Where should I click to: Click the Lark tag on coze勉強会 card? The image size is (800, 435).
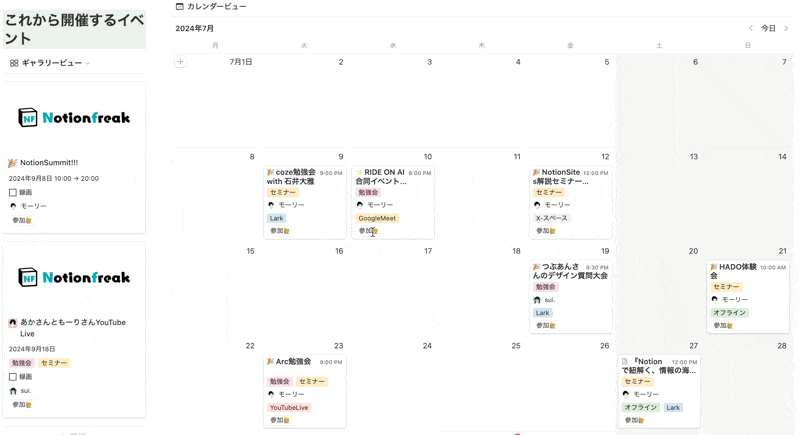tap(277, 218)
